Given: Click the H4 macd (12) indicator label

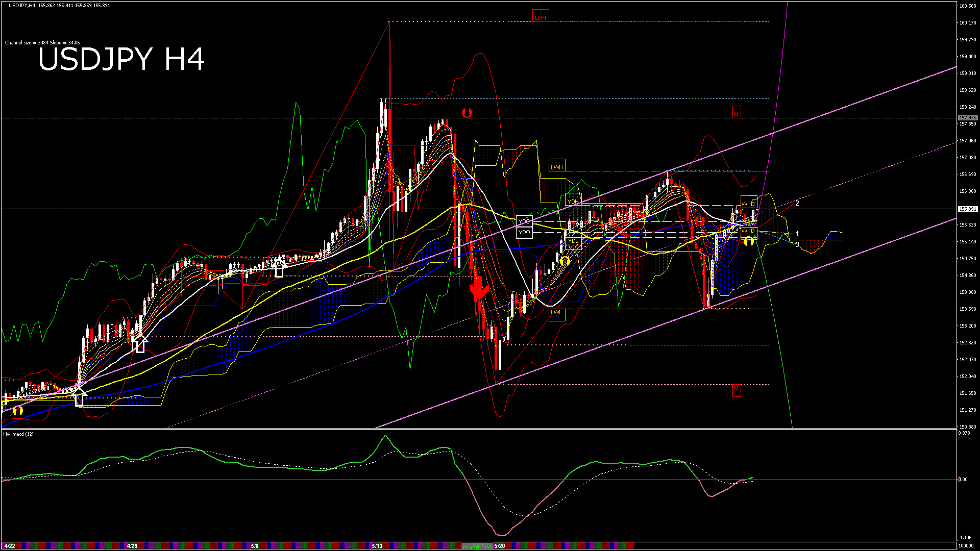Looking at the screenshot, I should click(18, 434).
